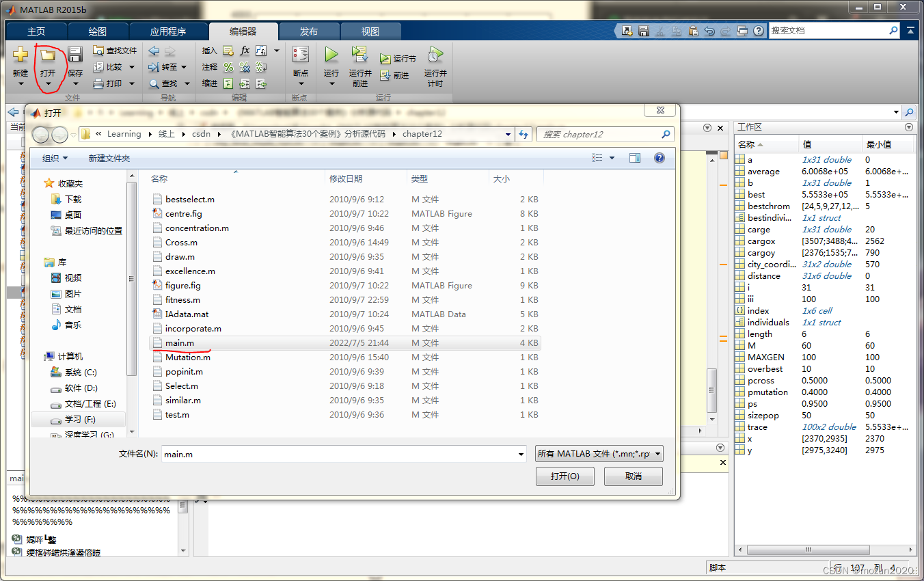Expand the 保存 dropdown arrow
924x581 pixels.
pyautogui.click(x=75, y=84)
